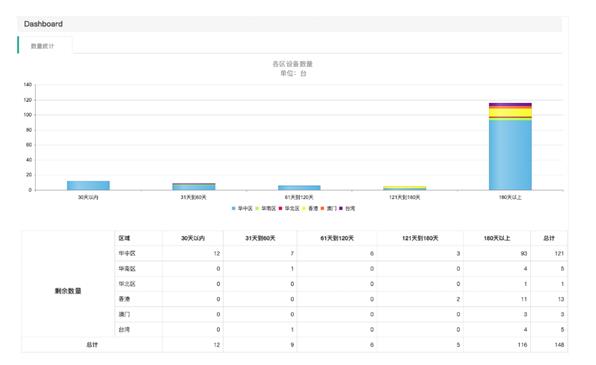
Task: Click blue 华中区 segment of 180天以上 bar
Action: [510, 155]
